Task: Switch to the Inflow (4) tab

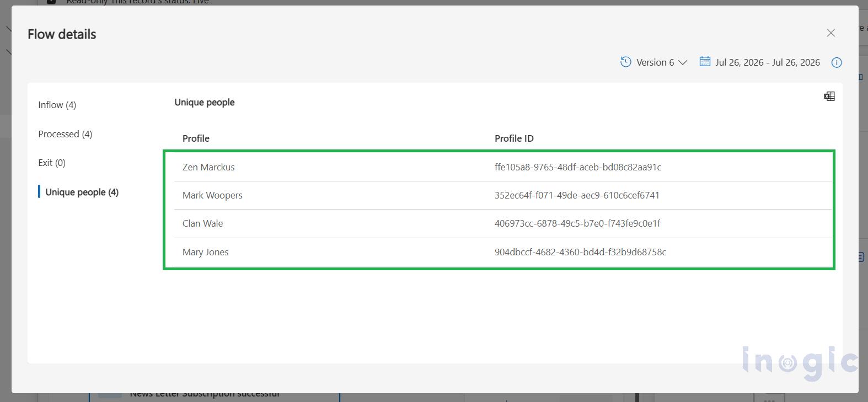Action: click(x=57, y=105)
